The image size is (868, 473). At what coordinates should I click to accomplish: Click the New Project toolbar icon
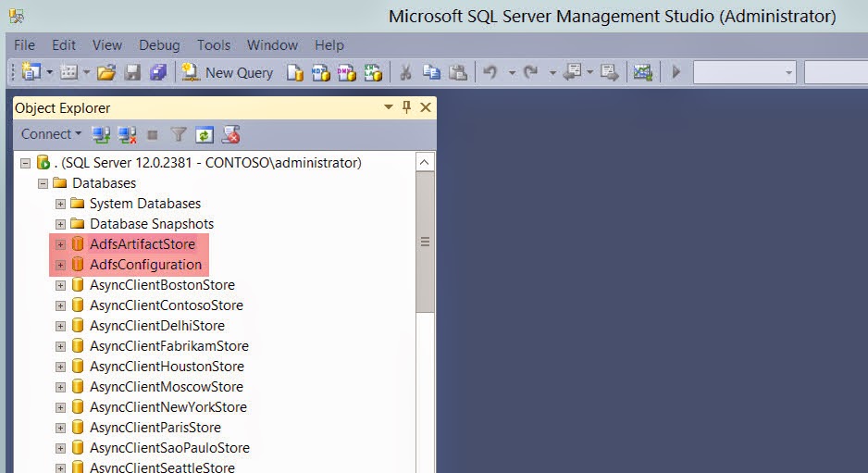pos(31,72)
